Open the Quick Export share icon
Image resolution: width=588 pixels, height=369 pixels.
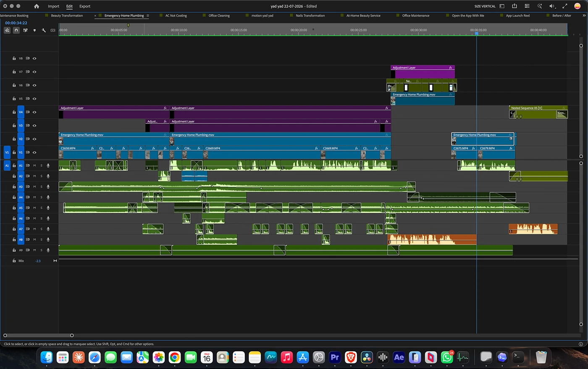point(514,6)
